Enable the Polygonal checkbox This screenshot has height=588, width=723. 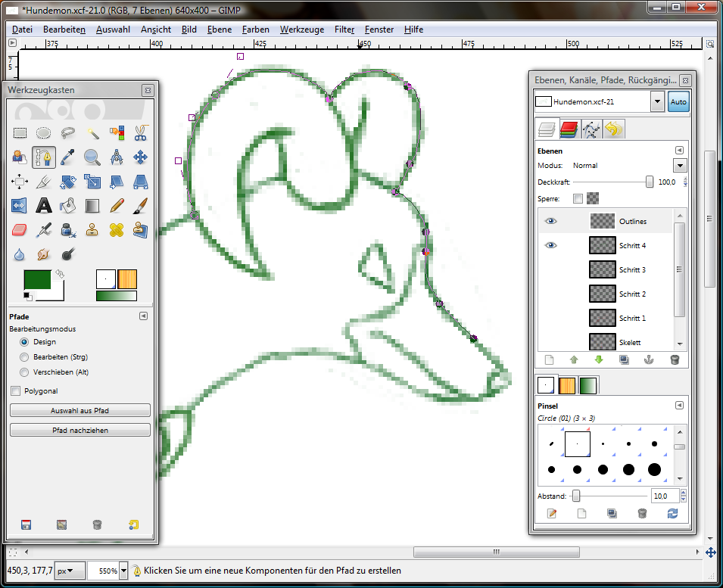click(16, 391)
